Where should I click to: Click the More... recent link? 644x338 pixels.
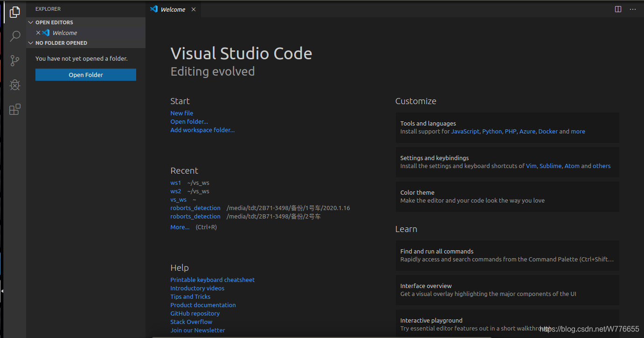180,227
